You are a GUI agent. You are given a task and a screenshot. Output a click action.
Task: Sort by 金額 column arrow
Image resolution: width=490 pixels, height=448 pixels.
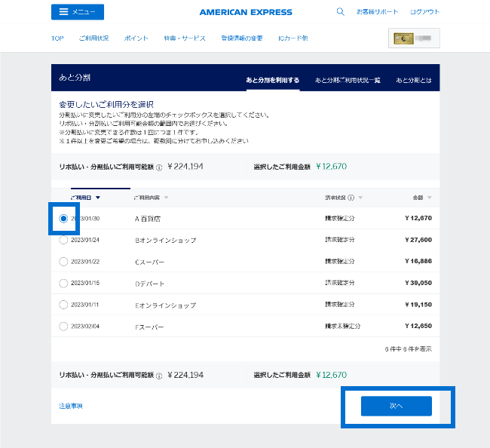pos(430,198)
